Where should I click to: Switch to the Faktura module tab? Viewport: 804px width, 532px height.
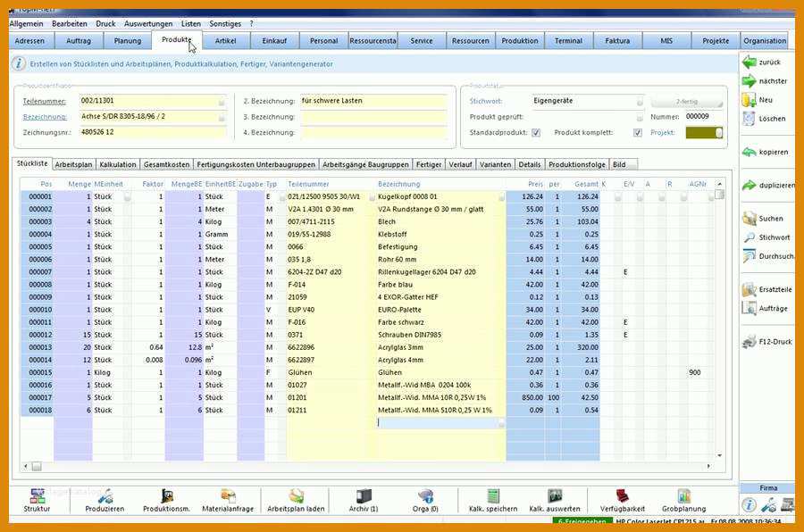[x=617, y=40]
